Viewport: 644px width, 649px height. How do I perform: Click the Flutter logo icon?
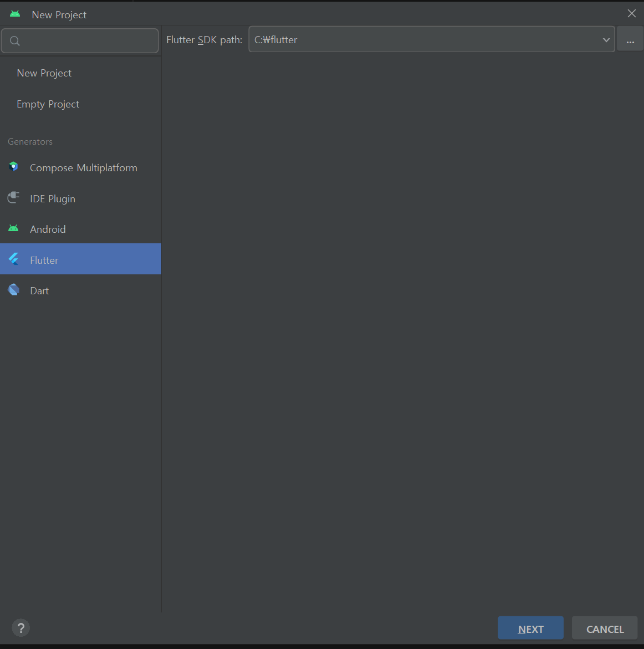pyautogui.click(x=14, y=259)
